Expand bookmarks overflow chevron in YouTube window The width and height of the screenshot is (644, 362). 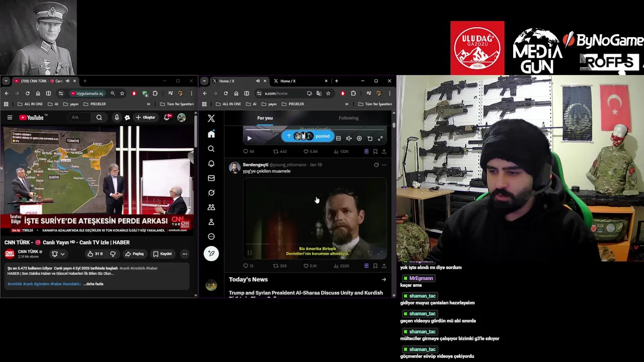pos(148,104)
